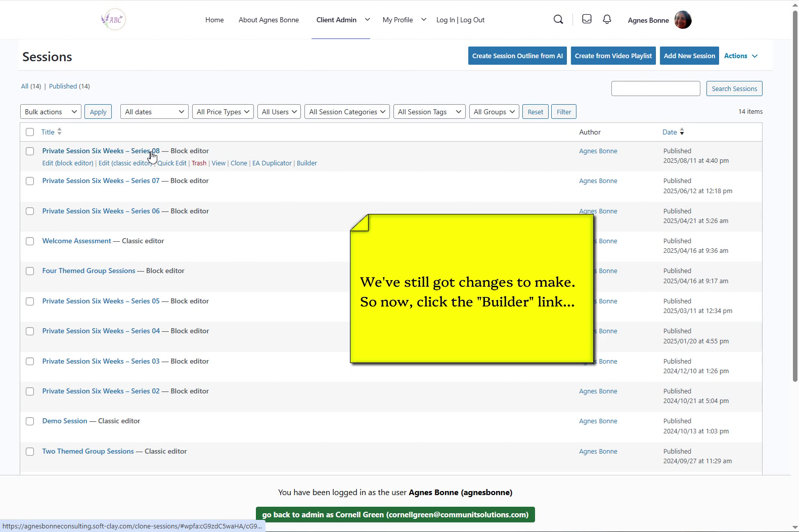Expand Client Admin menu chevron
Screen dimensions: 799x532
tap(367, 20)
